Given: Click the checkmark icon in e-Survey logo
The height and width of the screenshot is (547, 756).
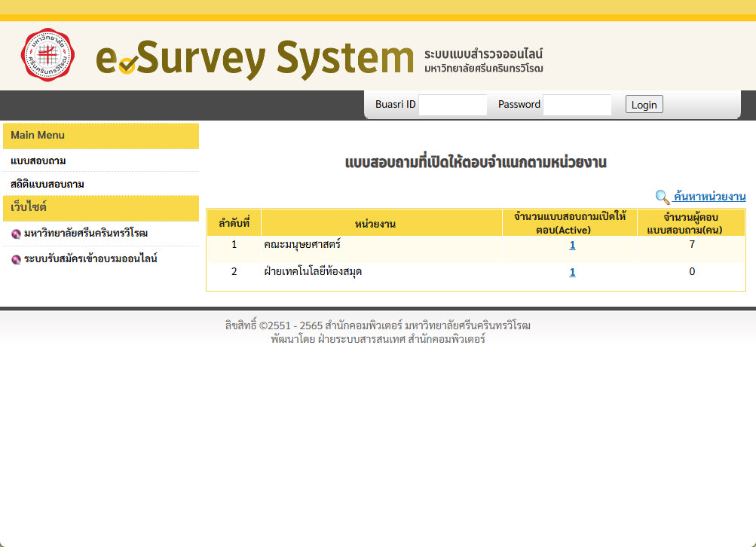Looking at the screenshot, I should pyautogui.click(x=127, y=66).
